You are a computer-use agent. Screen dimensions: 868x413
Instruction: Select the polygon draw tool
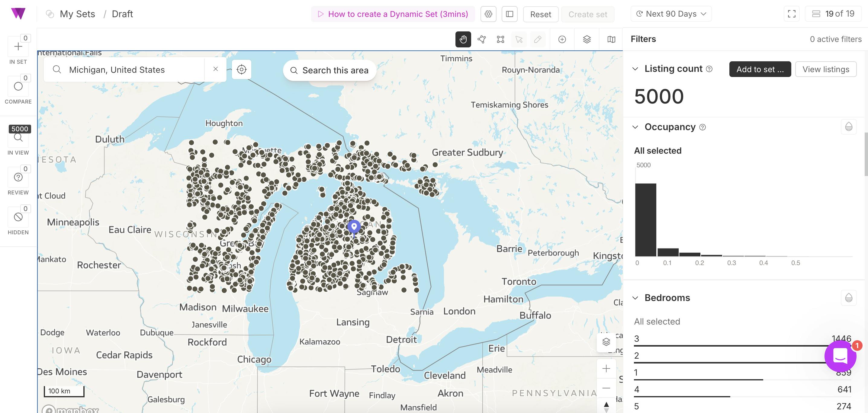(481, 40)
